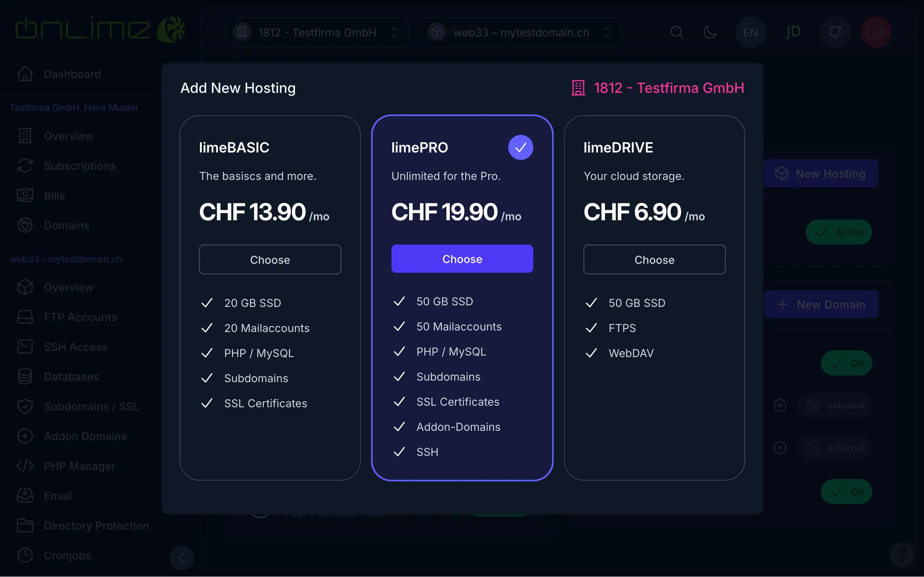Toggle dark mode moon icon
Viewport: 924px width, 577px height.
click(710, 32)
